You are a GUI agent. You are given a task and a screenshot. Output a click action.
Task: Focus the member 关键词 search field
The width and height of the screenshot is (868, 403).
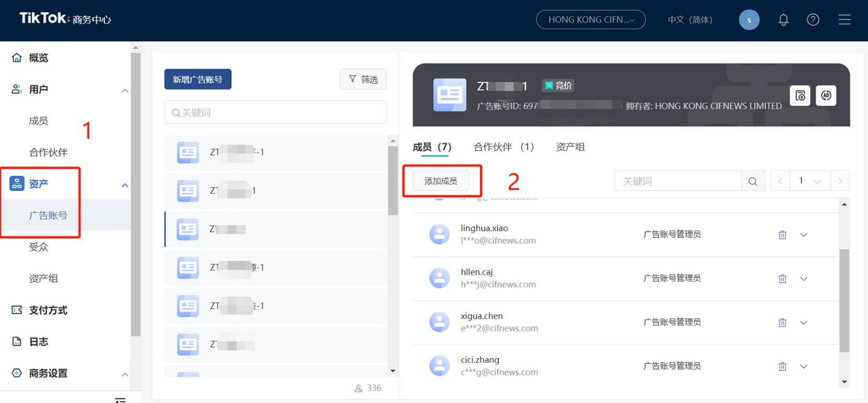(678, 181)
